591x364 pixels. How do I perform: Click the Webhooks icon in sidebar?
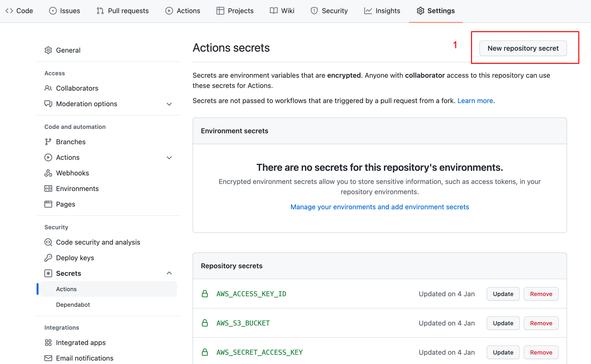[48, 173]
